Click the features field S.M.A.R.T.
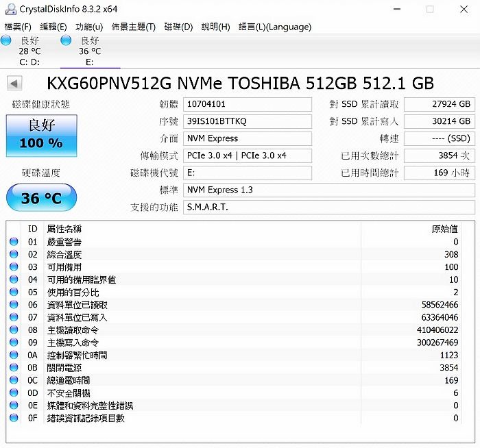Screen dimensions: 480x448 [x=329, y=208]
